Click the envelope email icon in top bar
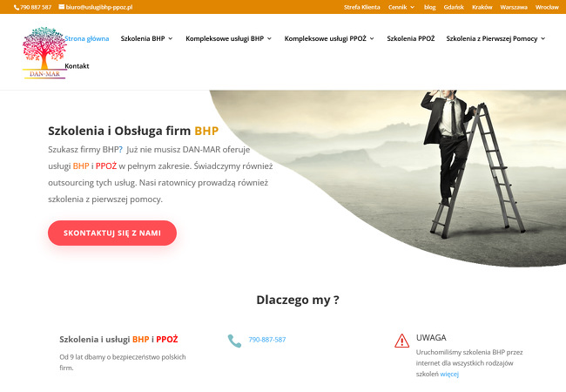This screenshot has width=566, height=392. click(62, 6)
